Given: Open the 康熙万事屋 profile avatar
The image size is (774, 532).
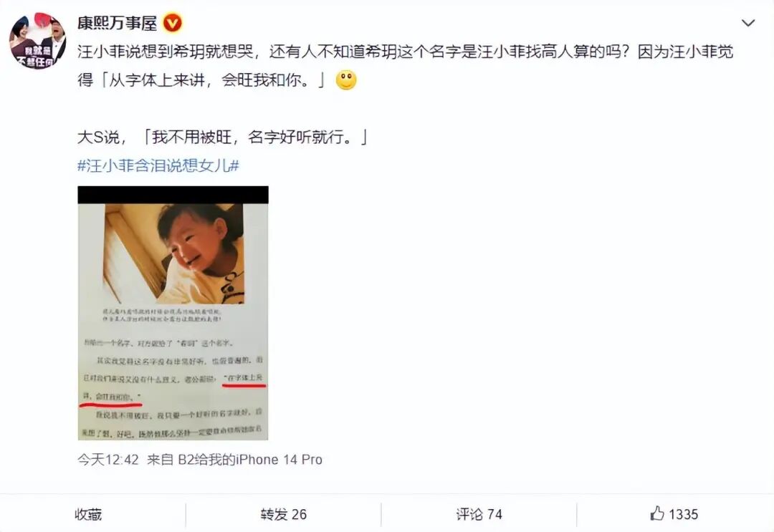Looking at the screenshot, I should point(37,41).
